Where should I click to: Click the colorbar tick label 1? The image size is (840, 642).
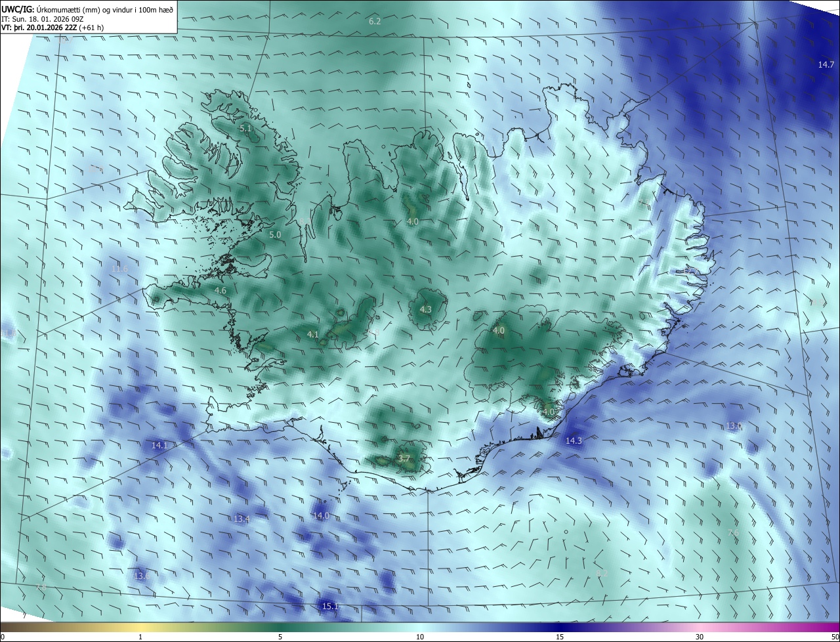coord(140,637)
